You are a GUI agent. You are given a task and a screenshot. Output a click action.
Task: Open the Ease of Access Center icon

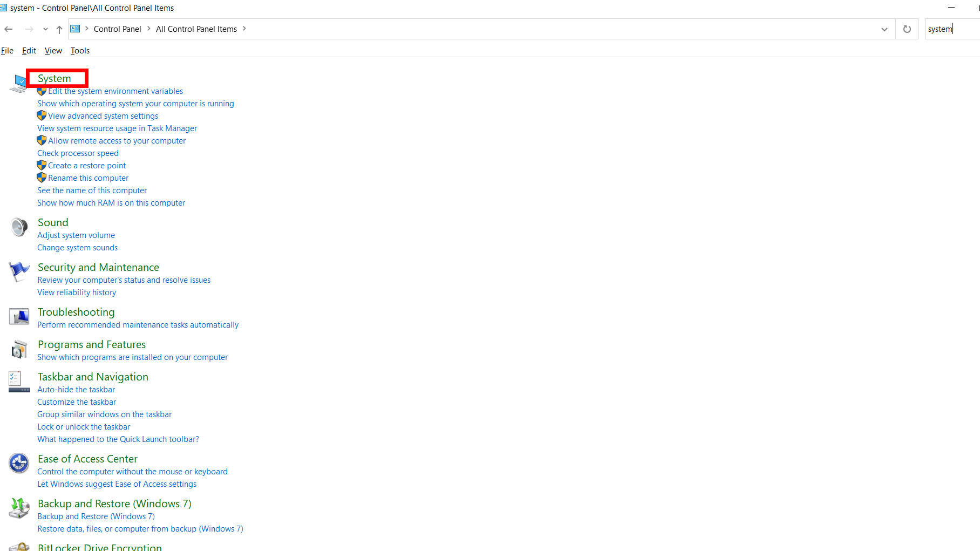[x=19, y=463]
